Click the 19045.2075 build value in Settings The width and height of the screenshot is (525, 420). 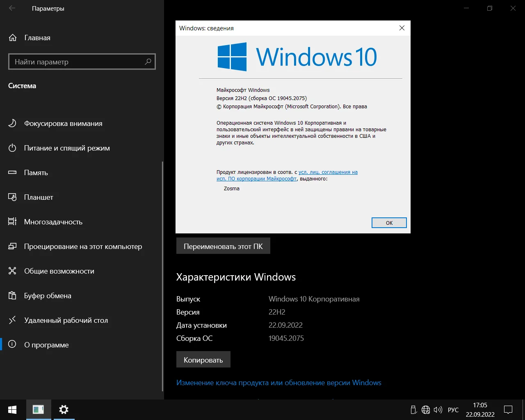(x=286, y=338)
